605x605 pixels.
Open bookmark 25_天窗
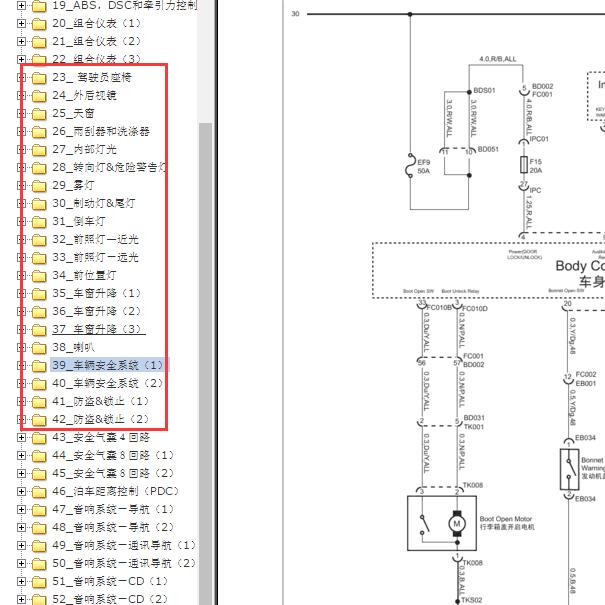pyautogui.click(x=73, y=113)
